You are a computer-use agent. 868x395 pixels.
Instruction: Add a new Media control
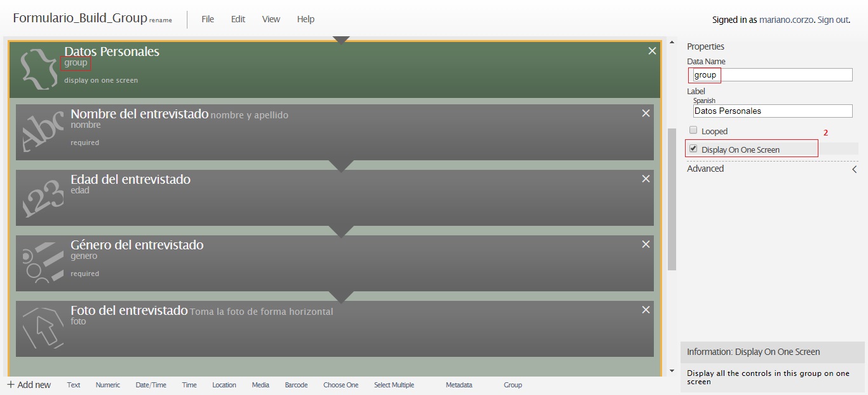coord(261,385)
